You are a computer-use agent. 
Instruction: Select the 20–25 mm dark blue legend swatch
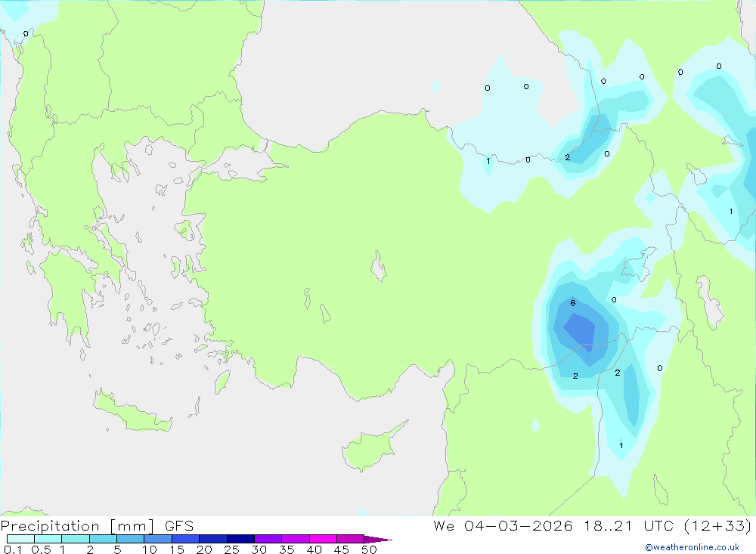tap(212, 539)
